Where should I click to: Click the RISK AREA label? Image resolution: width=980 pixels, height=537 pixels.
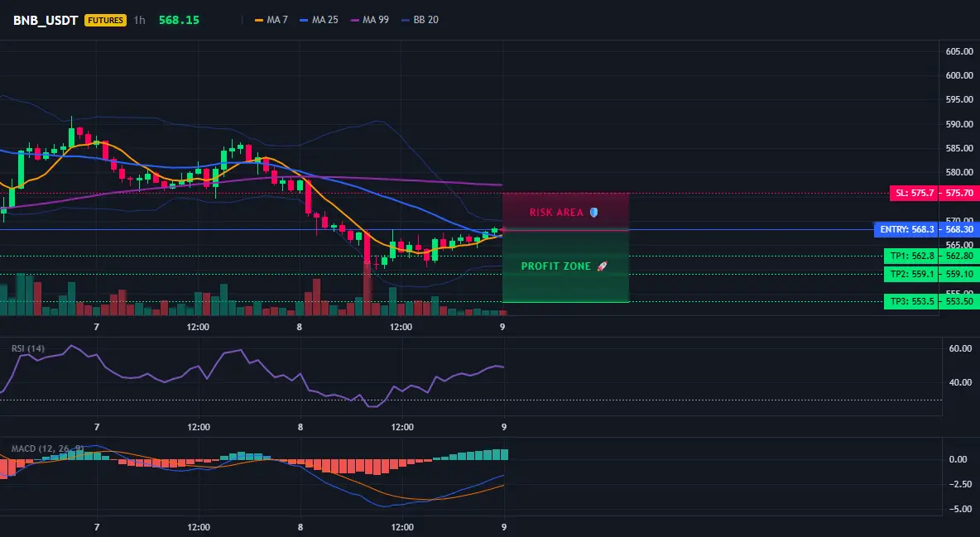556,213
